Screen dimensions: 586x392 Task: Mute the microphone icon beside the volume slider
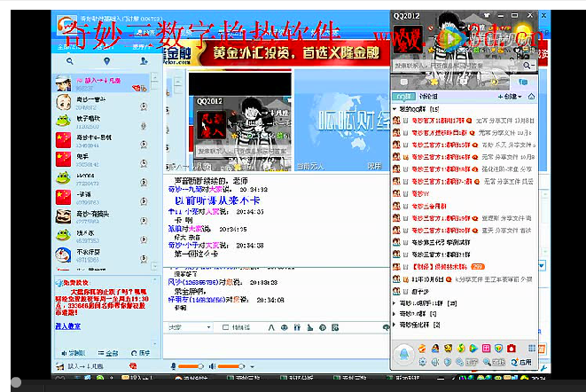pyautogui.click(x=173, y=365)
